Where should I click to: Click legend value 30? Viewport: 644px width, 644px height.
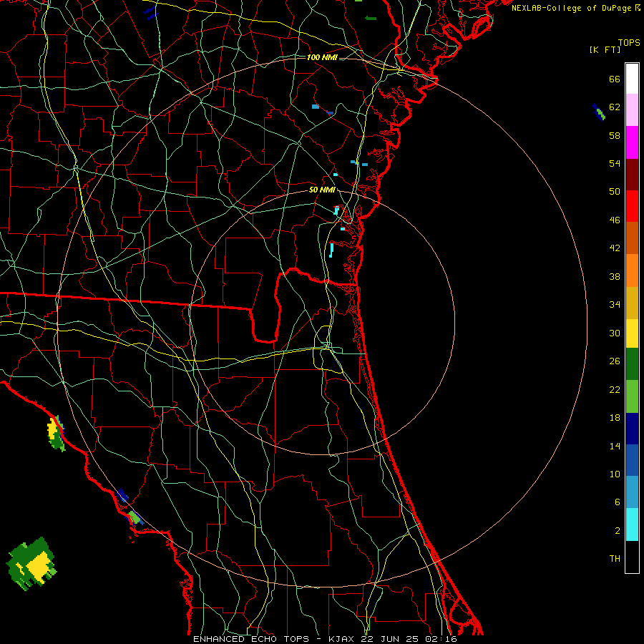tap(615, 333)
